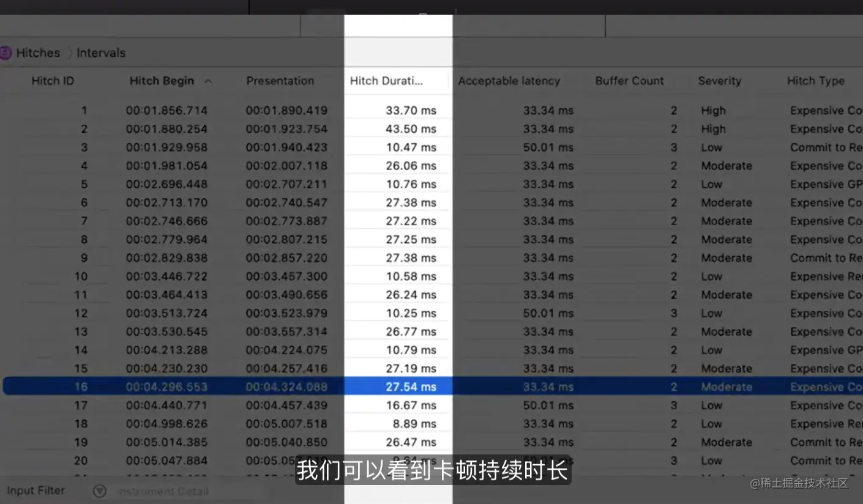Select hitch beginning at 00:02.713.170
Image resolution: width=863 pixels, height=504 pixels.
point(166,202)
